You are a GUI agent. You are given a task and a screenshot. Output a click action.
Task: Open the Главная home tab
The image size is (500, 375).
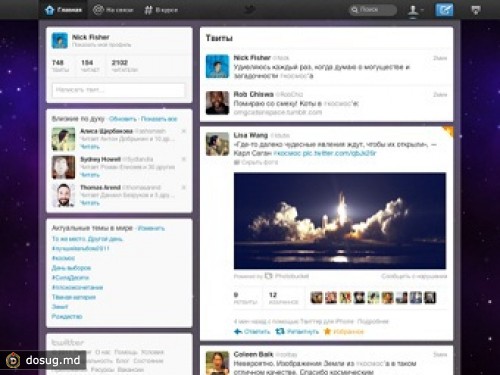(x=63, y=10)
